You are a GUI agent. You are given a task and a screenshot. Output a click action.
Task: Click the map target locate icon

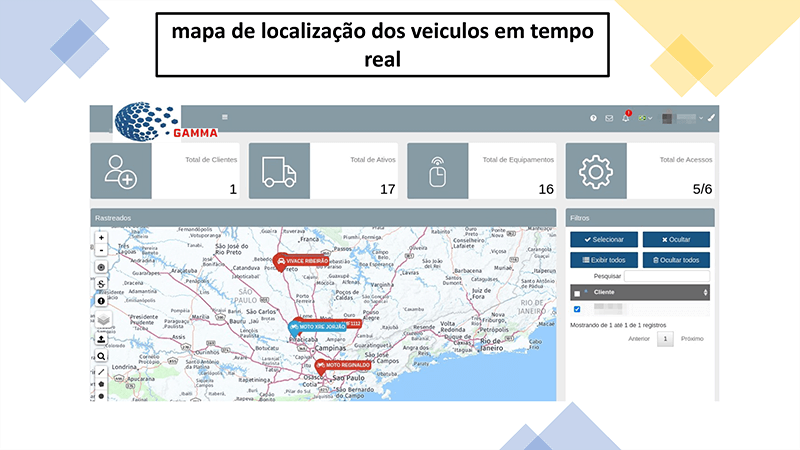coord(101,267)
